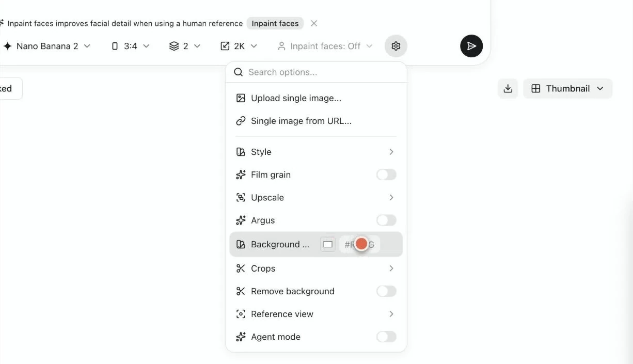Click the Upscale frame icon
This screenshot has width=633, height=364.
pyautogui.click(x=241, y=197)
